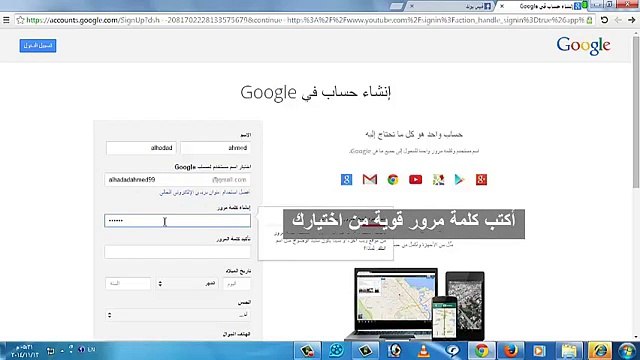Click the Google logo in the header
This screenshot has width=640, height=360.
coord(583,46)
